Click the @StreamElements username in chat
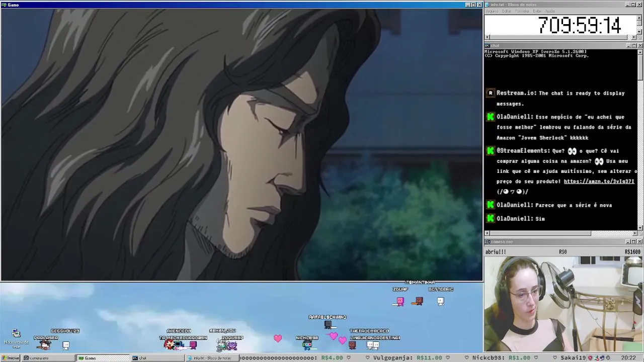 (x=523, y=151)
